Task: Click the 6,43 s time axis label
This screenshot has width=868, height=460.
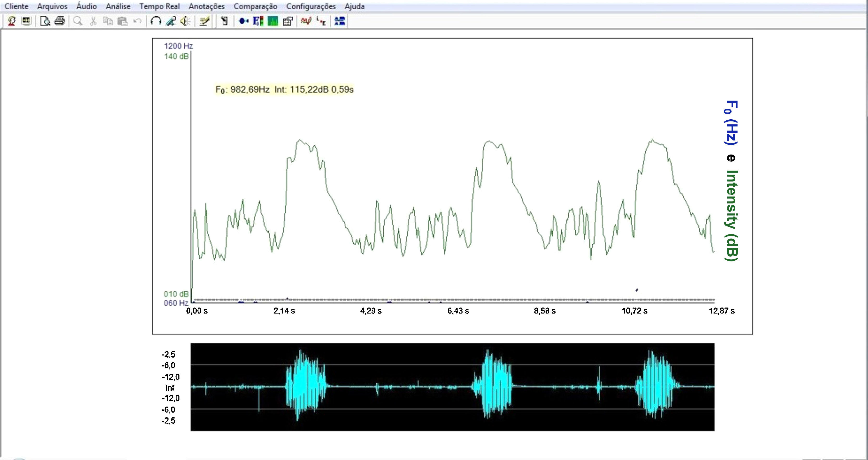Action: tap(458, 311)
